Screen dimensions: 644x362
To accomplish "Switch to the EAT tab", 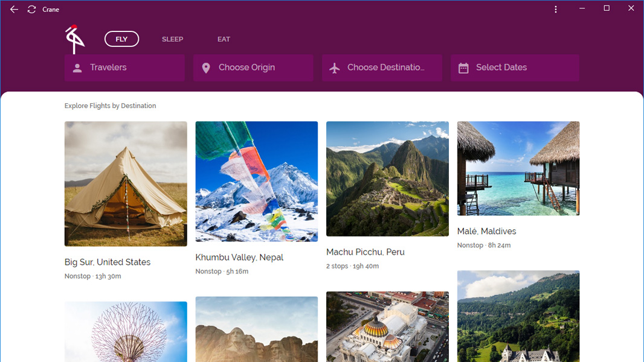I will click(x=224, y=39).
